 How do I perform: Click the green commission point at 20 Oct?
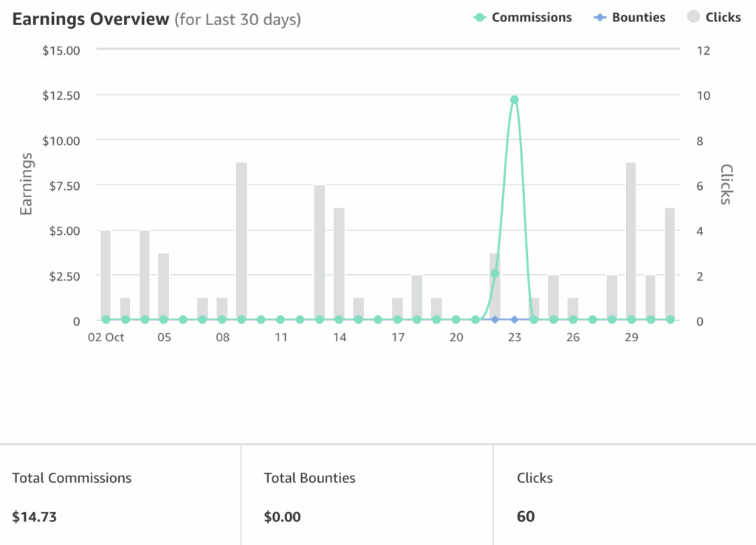coord(456,320)
